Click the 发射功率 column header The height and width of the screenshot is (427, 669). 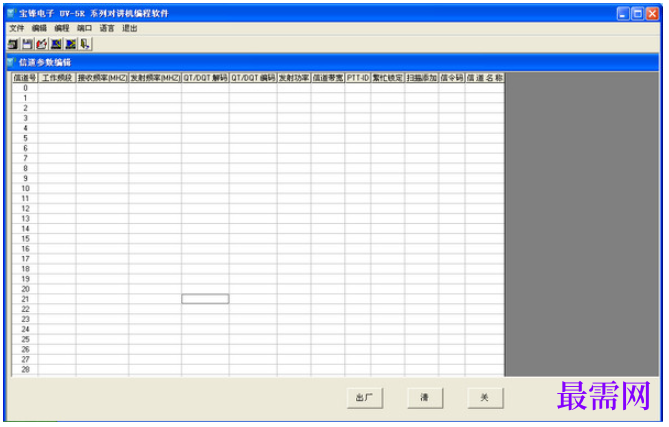pyautogui.click(x=294, y=78)
